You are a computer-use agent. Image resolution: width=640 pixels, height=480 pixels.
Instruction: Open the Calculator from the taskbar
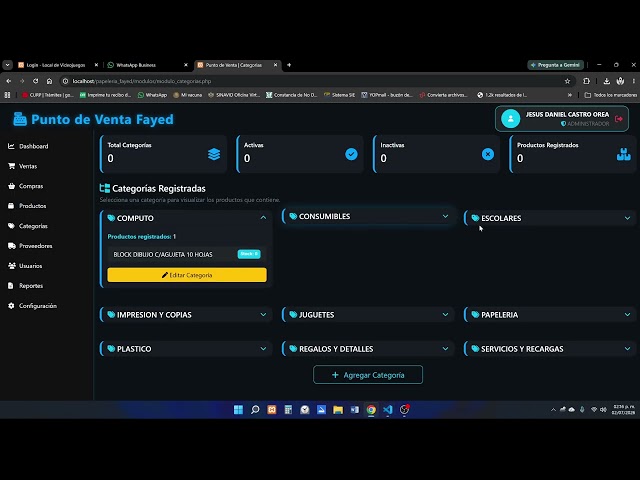point(288,409)
